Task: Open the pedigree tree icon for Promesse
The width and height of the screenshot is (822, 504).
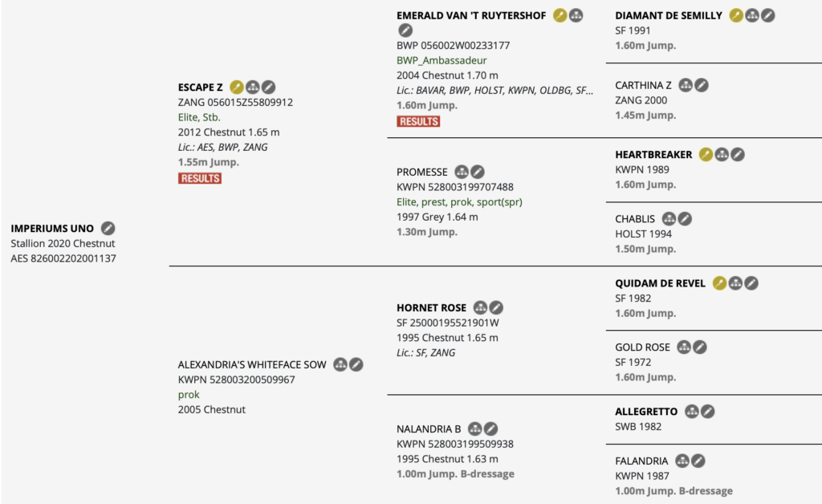Action: pos(462,172)
